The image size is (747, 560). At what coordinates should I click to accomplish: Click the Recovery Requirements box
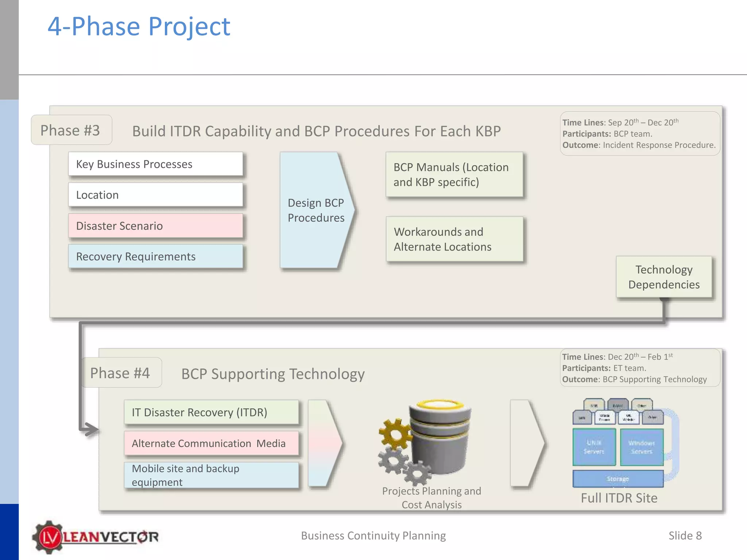pyautogui.click(x=155, y=257)
